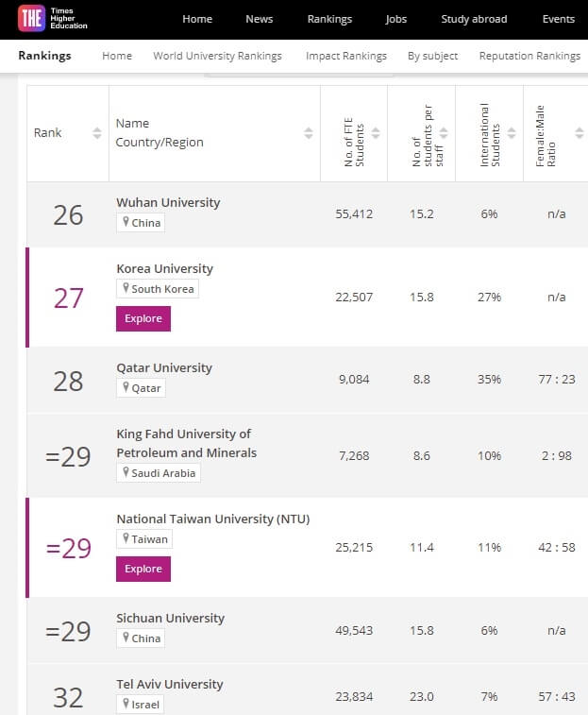Click rank number 32
The width and height of the screenshot is (588, 715).
(68, 698)
